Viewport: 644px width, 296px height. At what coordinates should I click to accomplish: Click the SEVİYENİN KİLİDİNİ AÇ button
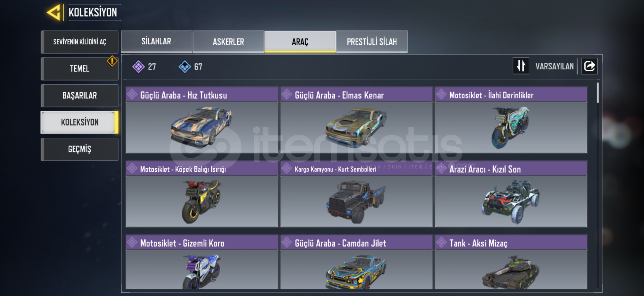coord(80,42)
